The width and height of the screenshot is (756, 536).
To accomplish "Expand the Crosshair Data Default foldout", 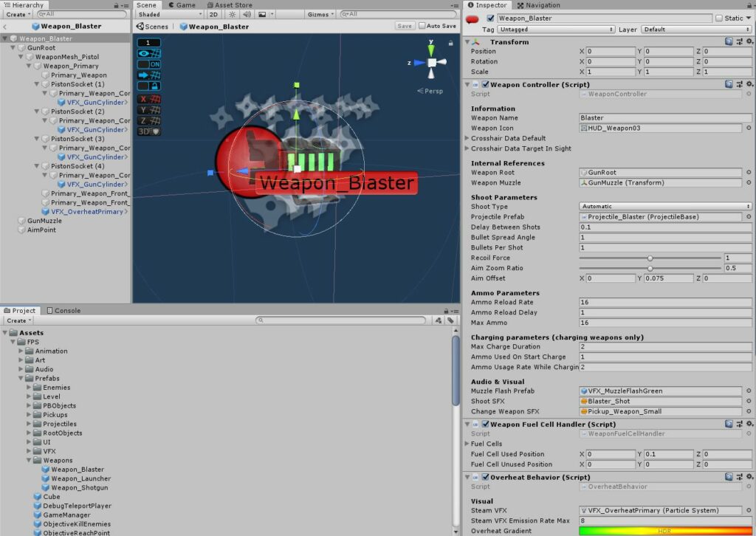I will tap(467, 138).
